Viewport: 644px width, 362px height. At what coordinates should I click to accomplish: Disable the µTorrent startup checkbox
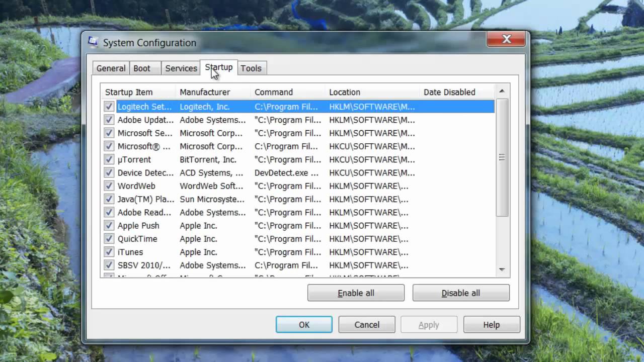(109, 159)
